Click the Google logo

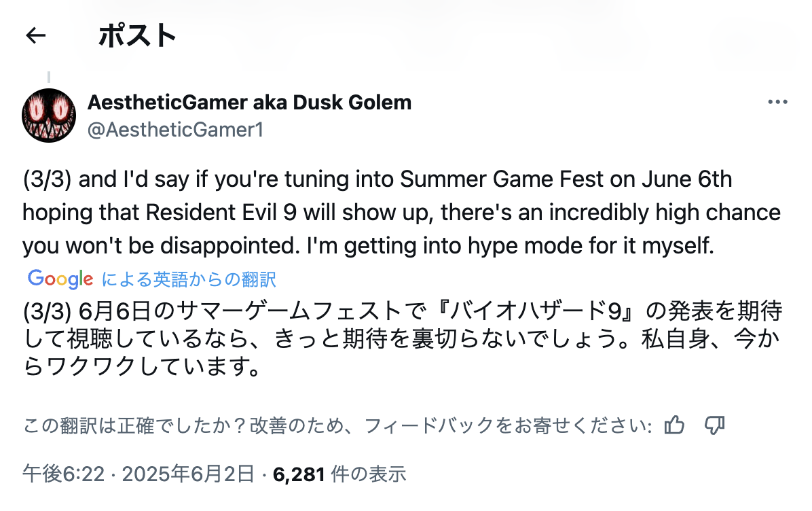60,279
